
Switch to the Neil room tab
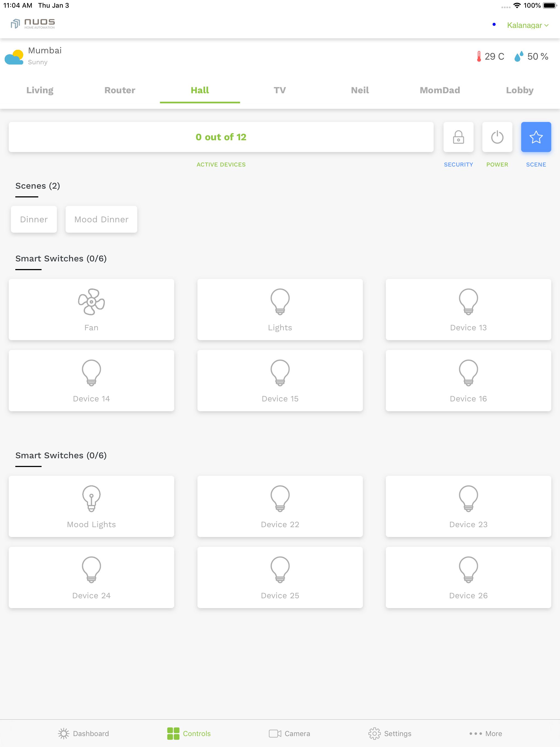pos(360,90)
